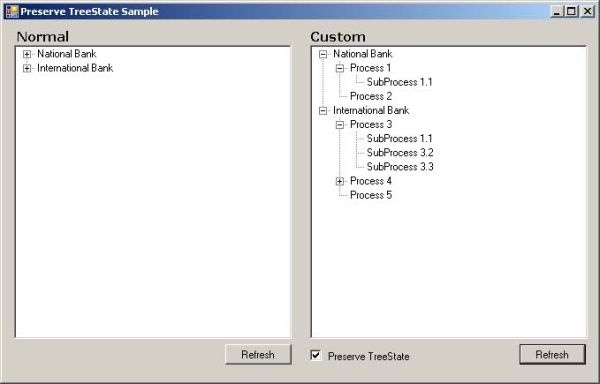
Task: Select Process 2 tree item
Action: pyautogui.click(x=371, y=96)
